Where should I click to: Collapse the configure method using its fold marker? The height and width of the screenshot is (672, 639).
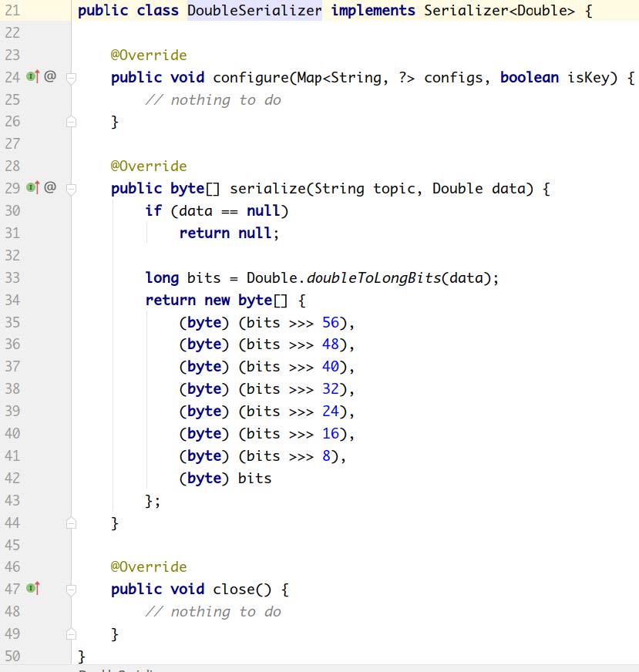pyautogui.click(x=72, y=78)
